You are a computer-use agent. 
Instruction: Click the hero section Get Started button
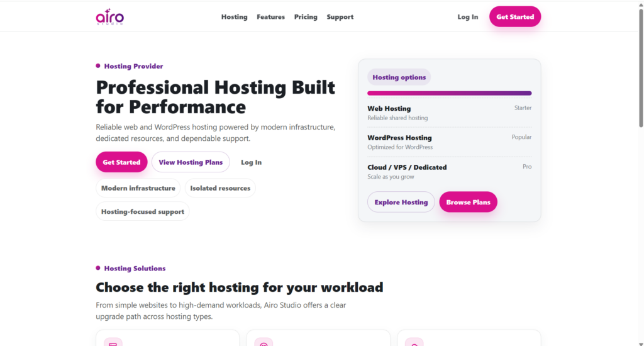click(121, 162)
